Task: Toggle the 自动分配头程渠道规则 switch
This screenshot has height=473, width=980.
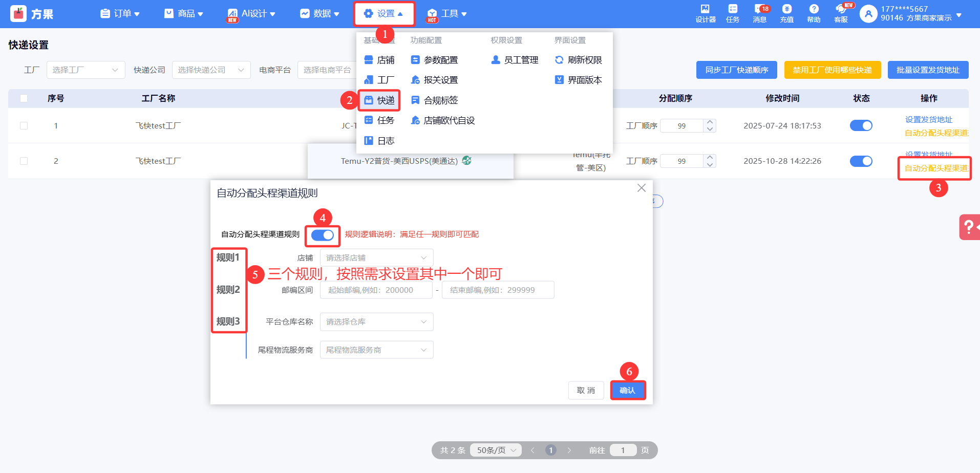Action: pyautogui.click(x=323, y=235)
